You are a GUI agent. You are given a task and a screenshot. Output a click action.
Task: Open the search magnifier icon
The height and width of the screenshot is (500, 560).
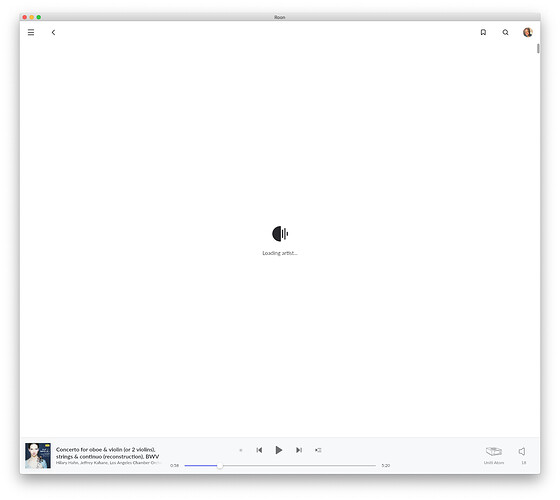click(x=505, y=32)
